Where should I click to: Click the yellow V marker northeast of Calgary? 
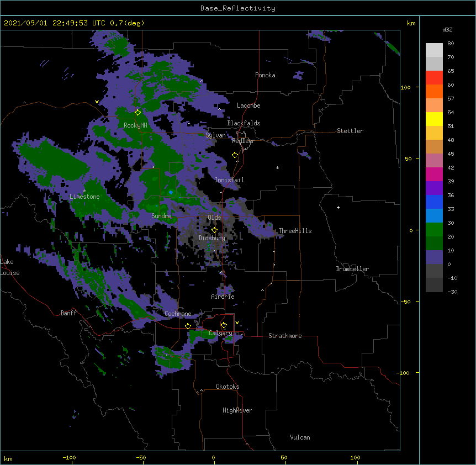pyautogui.click(x=237, y=323)
